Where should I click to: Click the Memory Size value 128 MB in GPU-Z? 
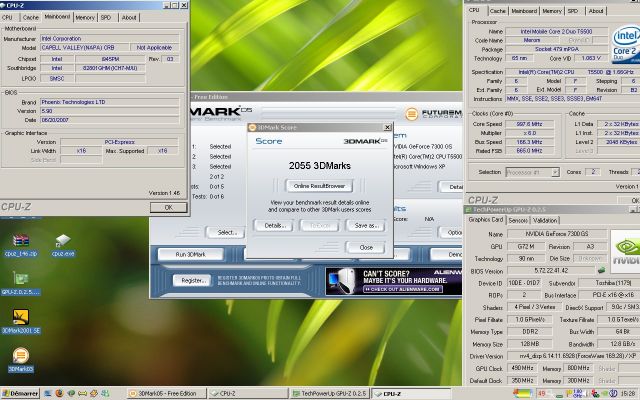pos(530,344)
